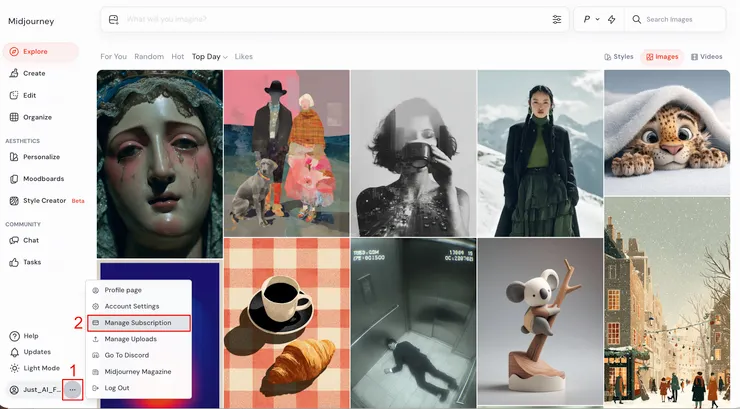
Task: Click the Help question mark icon
Action: coord(15,336)
